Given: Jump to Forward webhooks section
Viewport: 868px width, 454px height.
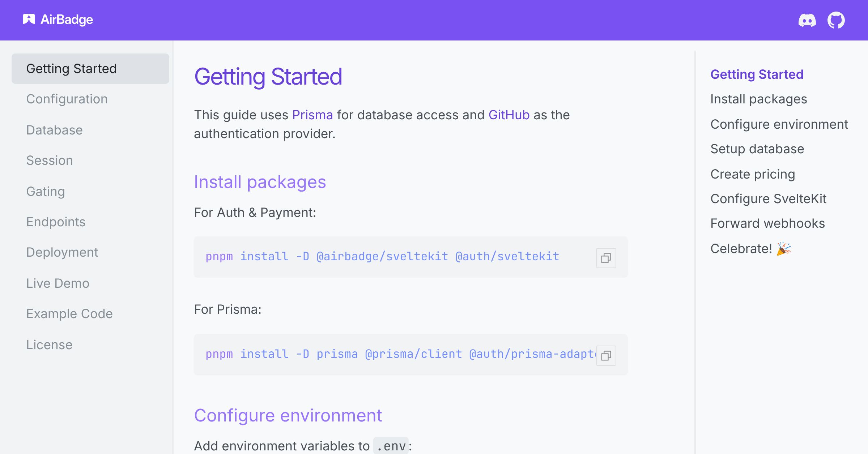Looking at the screenshot, I should coord(767,223).
